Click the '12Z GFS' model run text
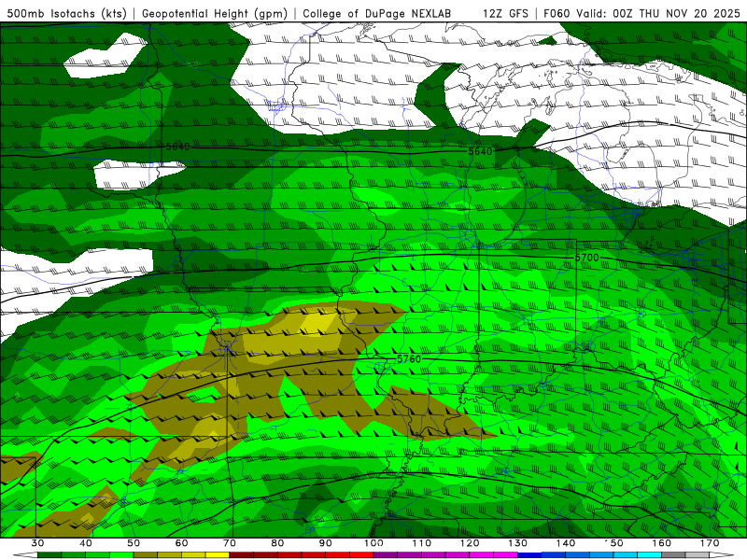The width and height of the screenshot is (747, 560). tap(505, 13)
